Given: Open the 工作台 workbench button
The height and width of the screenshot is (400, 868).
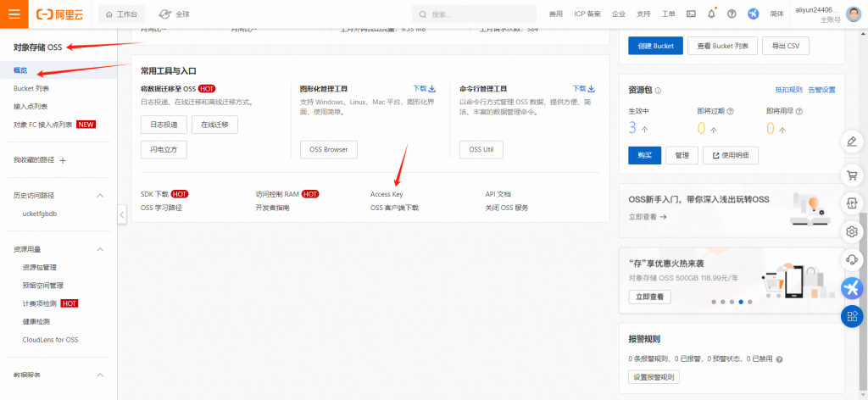Looking at the screenshot, I should coord(121,14).
